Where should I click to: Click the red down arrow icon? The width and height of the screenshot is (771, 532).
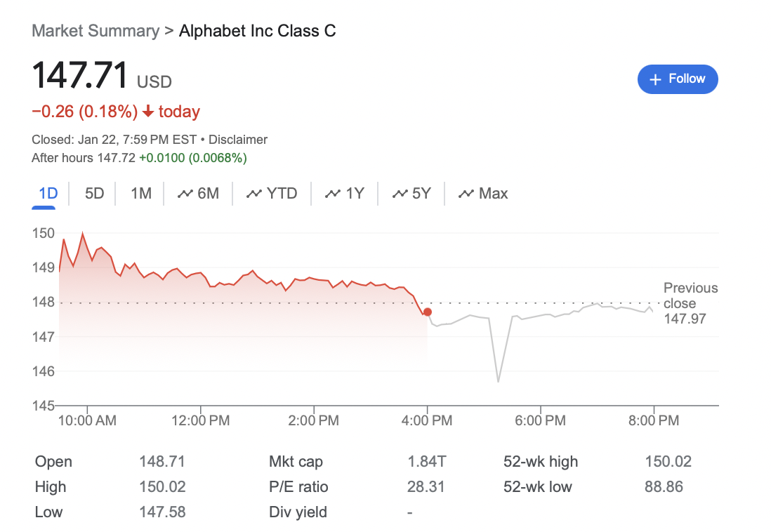pos(148,112)
